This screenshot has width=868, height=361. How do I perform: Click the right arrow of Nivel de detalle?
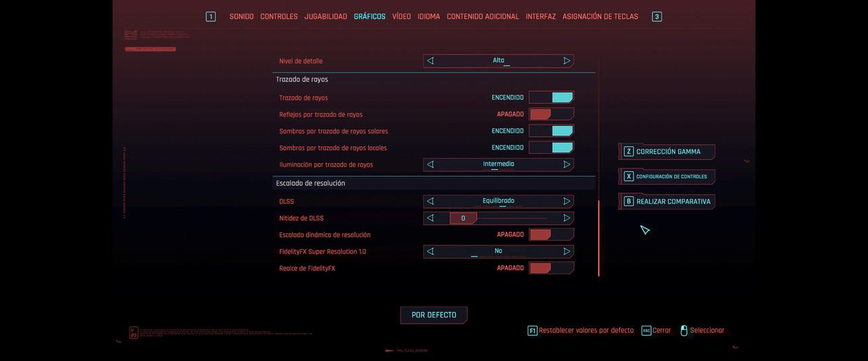[x=567, y=61]
